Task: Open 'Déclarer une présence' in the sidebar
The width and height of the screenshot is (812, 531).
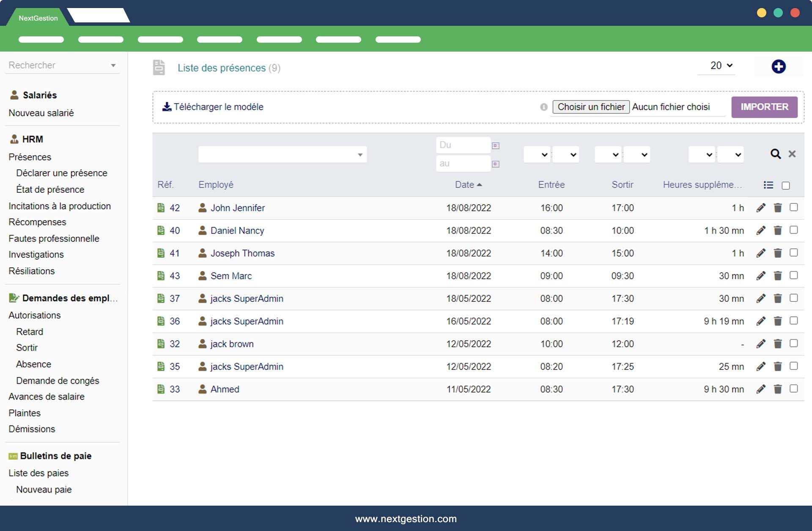Action: pos(62,173)
